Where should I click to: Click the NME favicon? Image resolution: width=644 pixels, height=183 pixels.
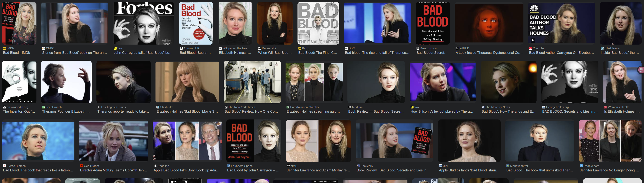(288, 166)
